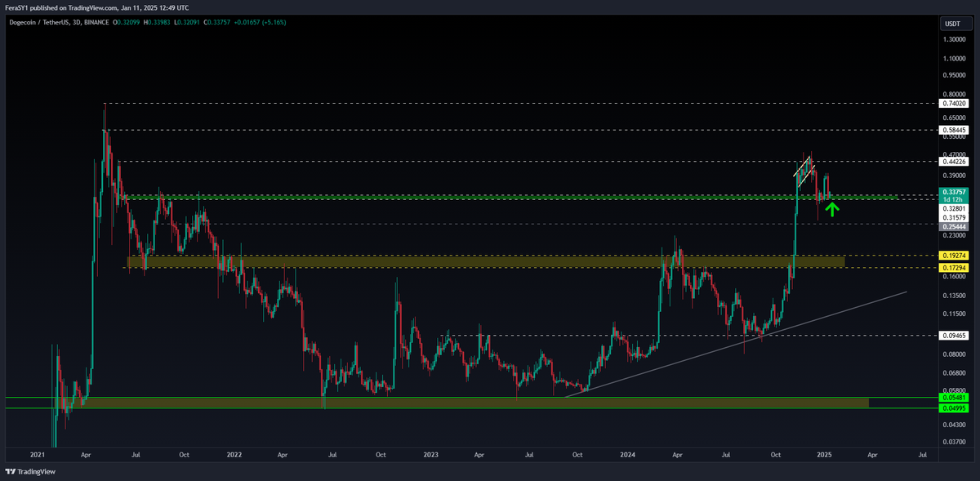Viewport: 980px width, 481px height.
Task: Click the 0.08000 price axis tick
Action: click(955, 354)
